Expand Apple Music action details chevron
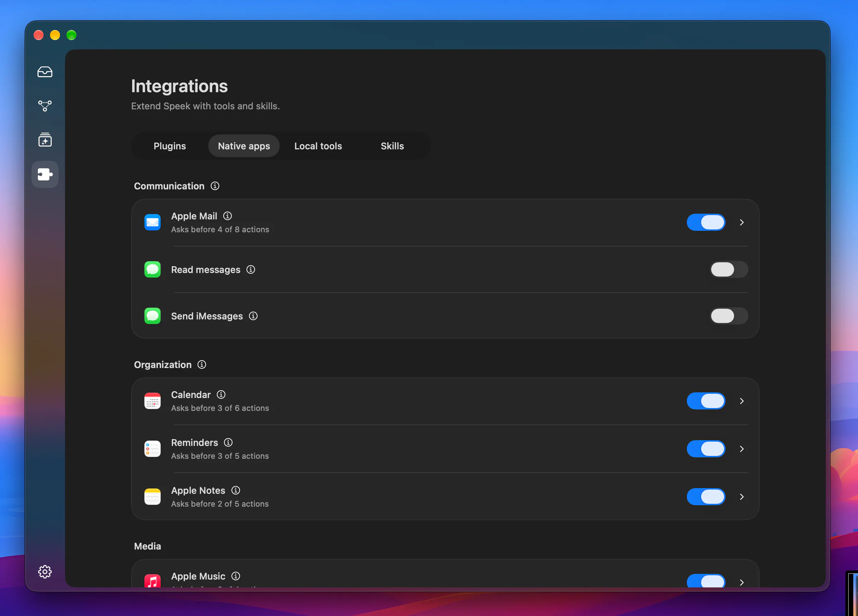 click(742, 582)
